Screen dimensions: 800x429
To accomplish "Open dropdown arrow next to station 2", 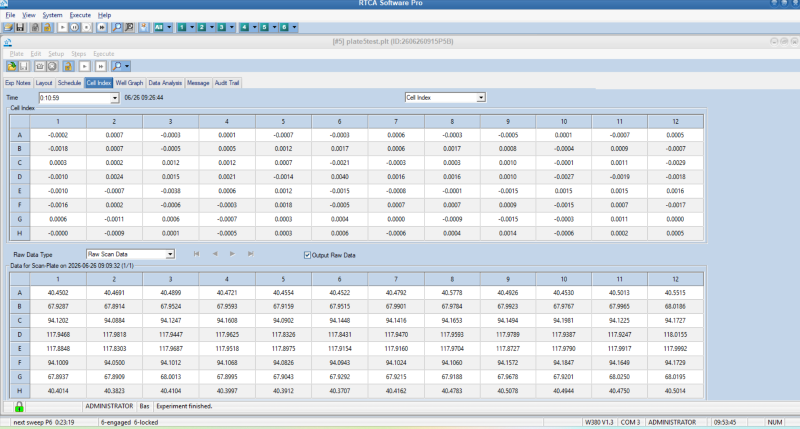I will [x=212, y=28].
